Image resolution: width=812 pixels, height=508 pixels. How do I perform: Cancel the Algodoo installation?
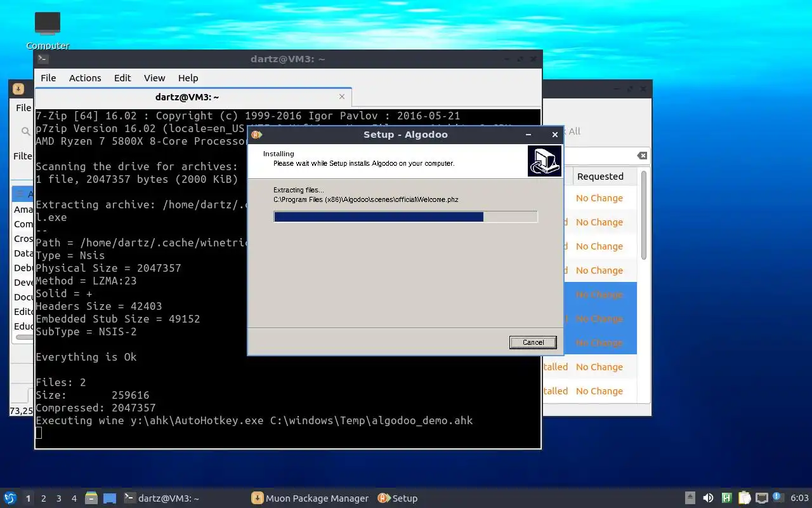[x=533, y=342]
